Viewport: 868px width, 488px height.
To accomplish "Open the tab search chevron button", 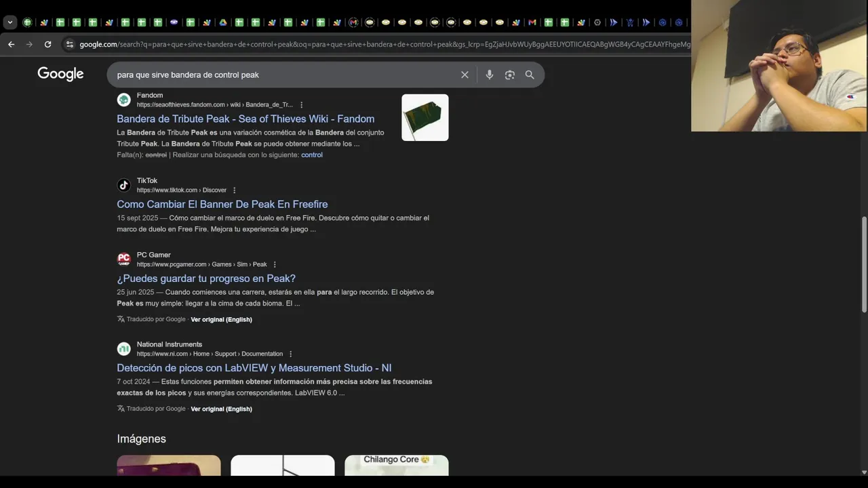I will click(10, 22).
